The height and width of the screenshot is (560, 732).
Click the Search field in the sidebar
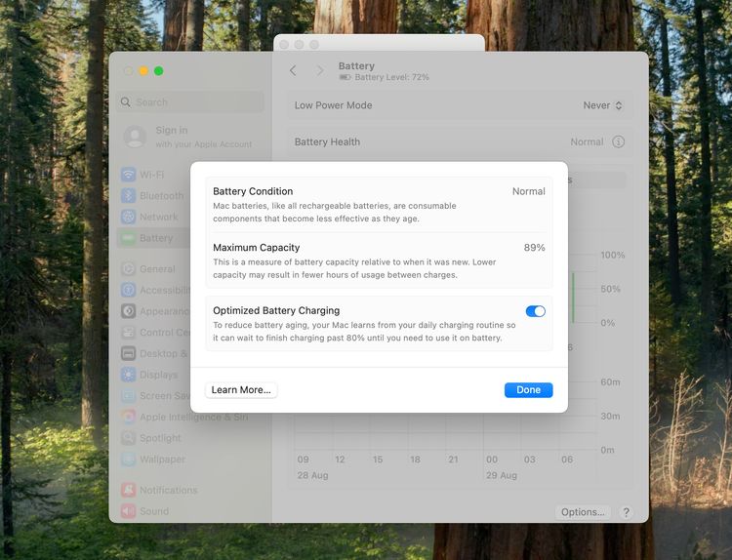coord(190,101)
